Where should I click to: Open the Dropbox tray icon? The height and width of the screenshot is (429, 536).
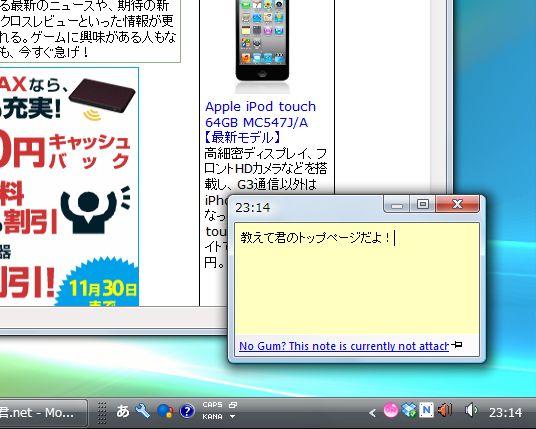click(408, 410)
